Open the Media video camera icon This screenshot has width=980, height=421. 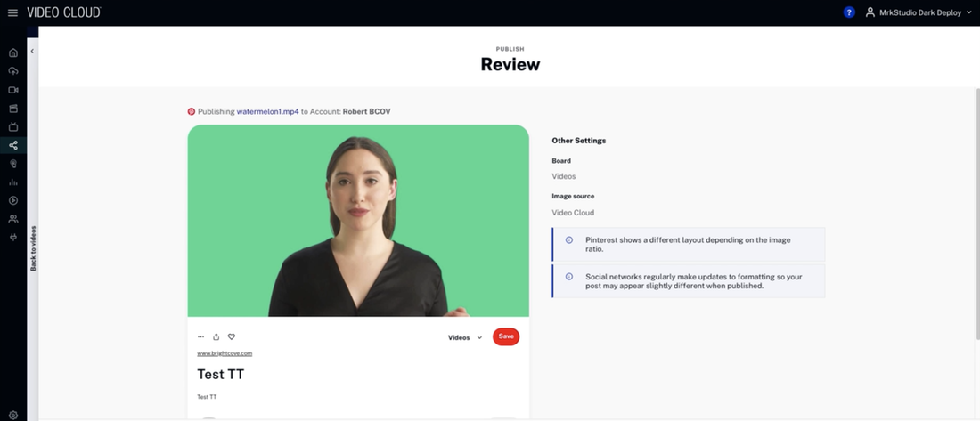tap(13, 90)
